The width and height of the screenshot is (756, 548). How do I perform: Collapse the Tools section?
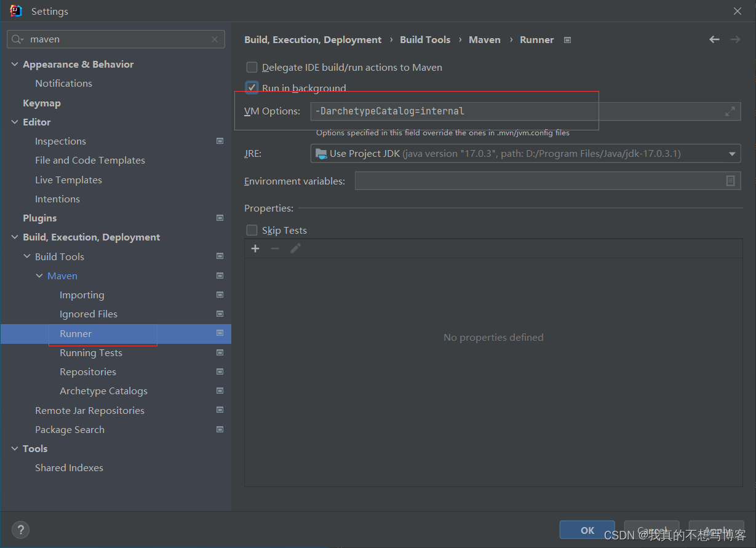(x=15, y=448)
